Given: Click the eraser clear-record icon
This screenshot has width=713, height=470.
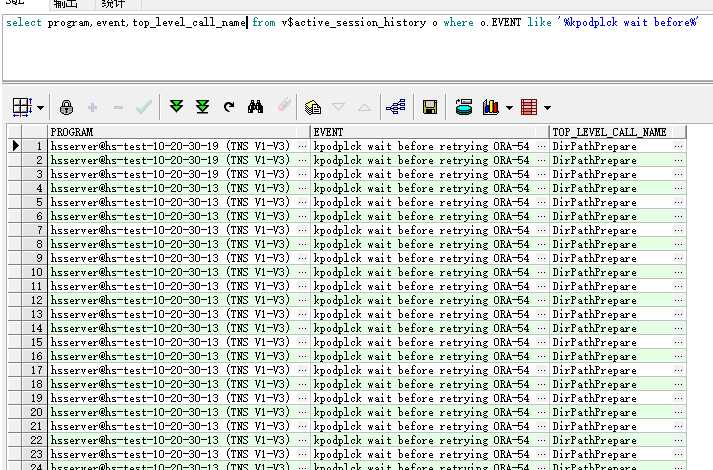Looking at the screenshot, I should pos(284,105).
